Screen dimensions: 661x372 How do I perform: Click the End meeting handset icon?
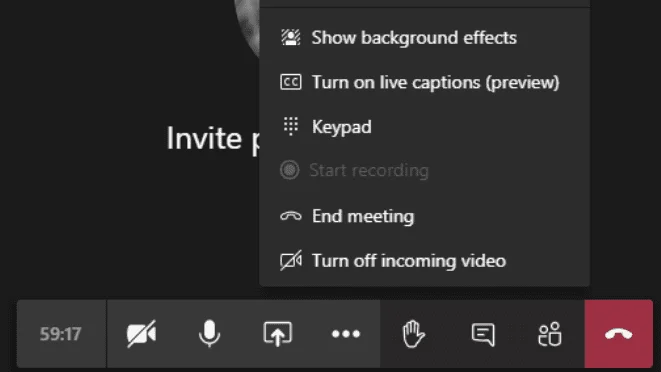tap(290, 216)
